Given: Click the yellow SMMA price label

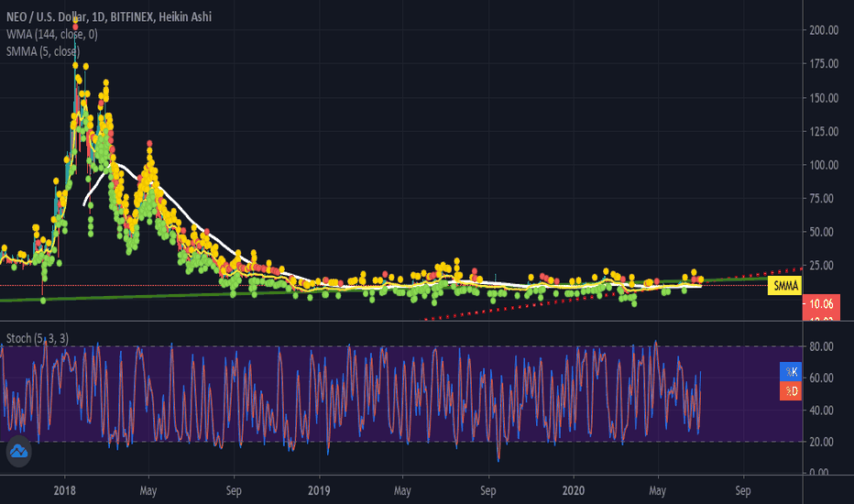Looking at the screenshot, I should coord(784,286).
